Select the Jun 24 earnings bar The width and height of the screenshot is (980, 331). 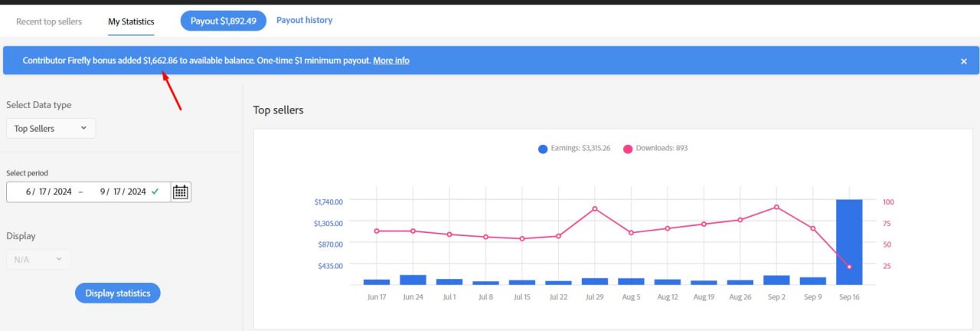tap(413, 280)
